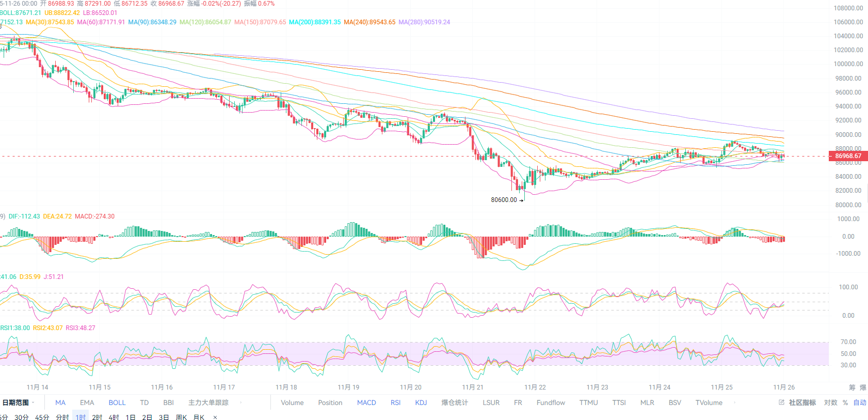Toggle the MACD sub-indicator
This screenshot has width=868, height=420.
click(x=366, y=402)
